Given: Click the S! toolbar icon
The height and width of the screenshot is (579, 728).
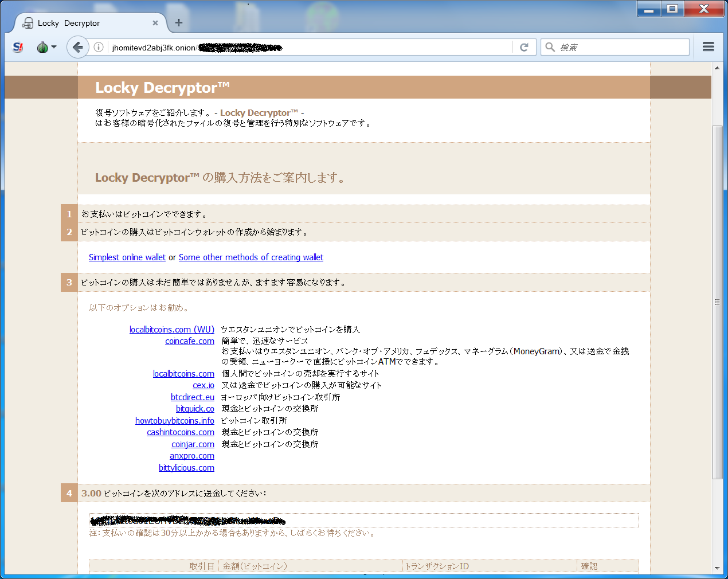Looking at the screenshot, I should tap(18, 47).
